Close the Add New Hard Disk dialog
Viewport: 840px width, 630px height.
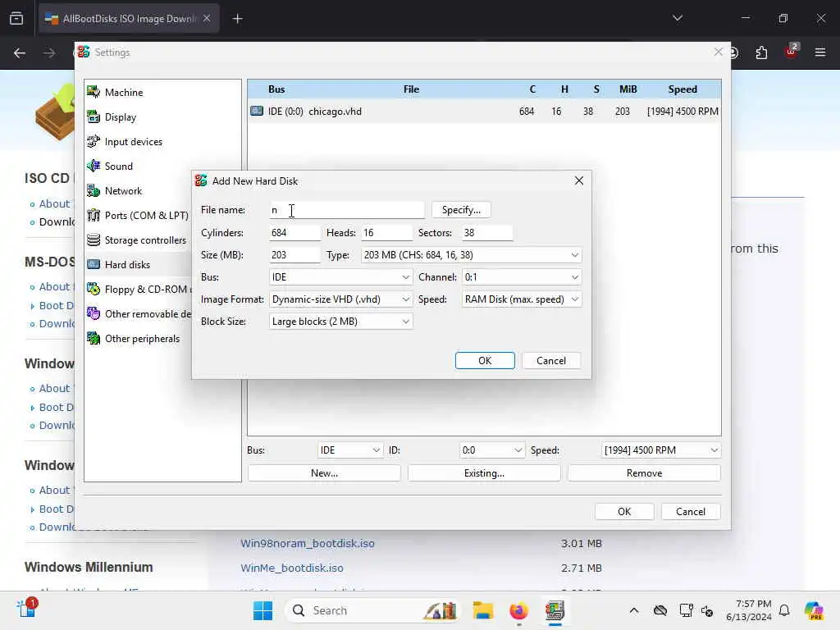pos(579,180)
